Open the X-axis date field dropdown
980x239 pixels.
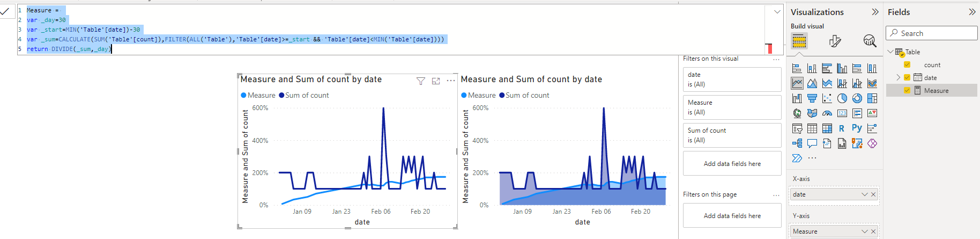point(864,194)
